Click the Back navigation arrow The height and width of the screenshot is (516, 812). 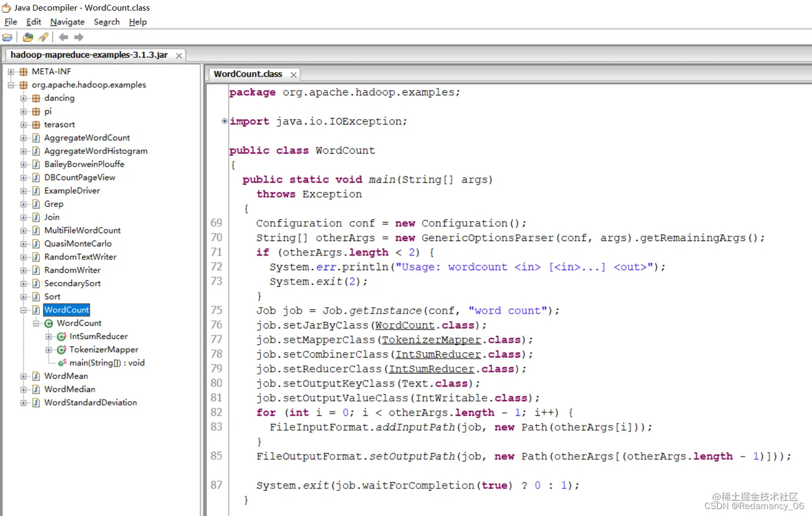pyautogui.click(x=64, y=37)
